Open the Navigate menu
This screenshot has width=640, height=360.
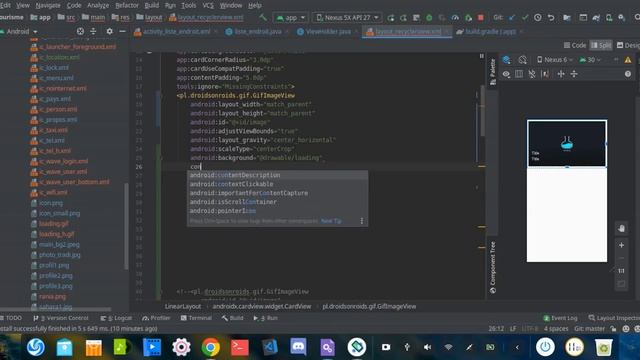coord(48,5)
